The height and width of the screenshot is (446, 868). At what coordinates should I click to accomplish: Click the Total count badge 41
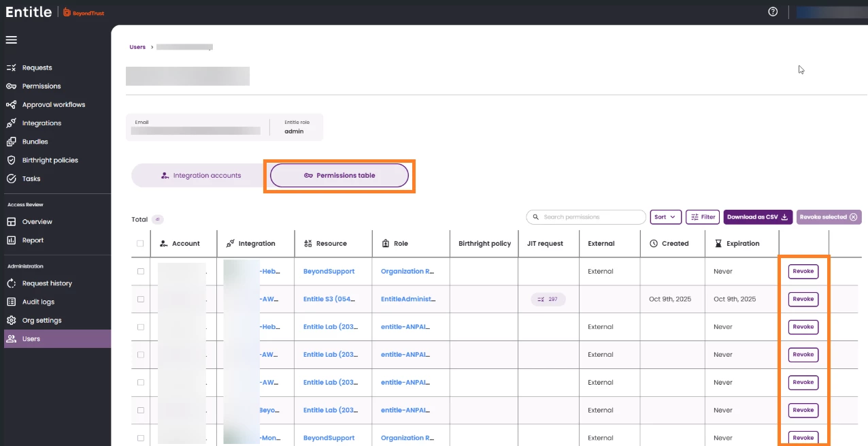[158, 219]
